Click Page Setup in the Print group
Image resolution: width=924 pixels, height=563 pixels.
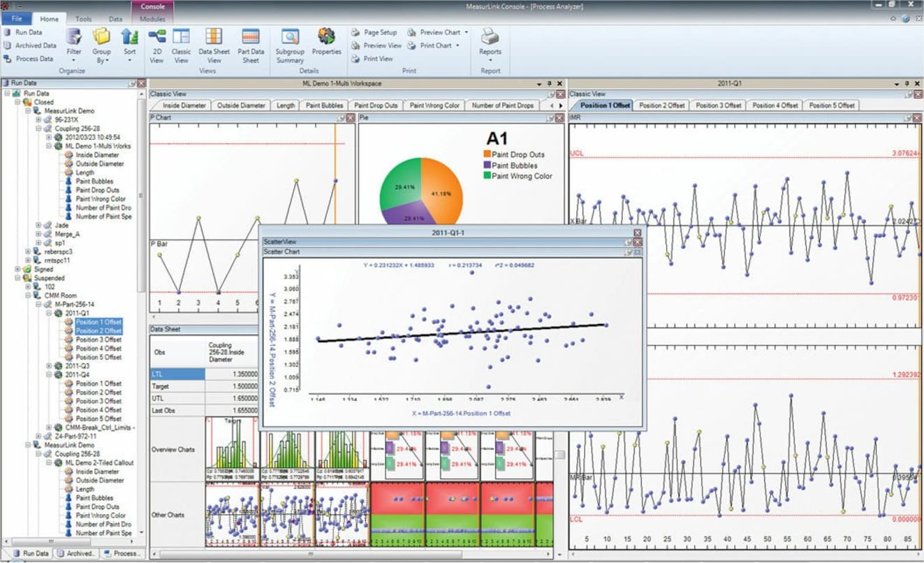coord(374,32)
